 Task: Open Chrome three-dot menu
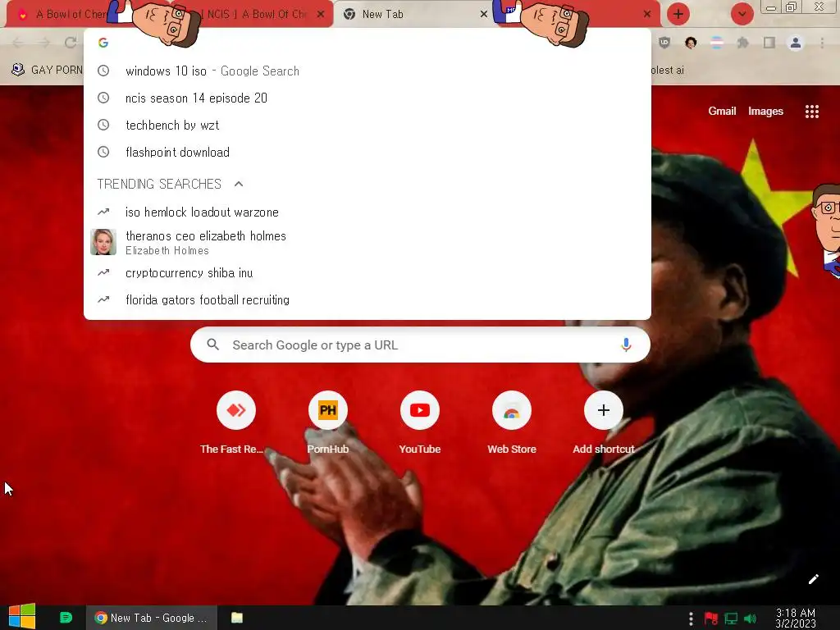[x=822, y=43]
